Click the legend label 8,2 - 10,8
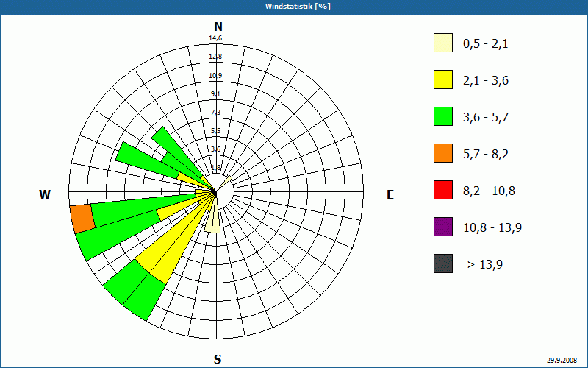 coord(489,191)
